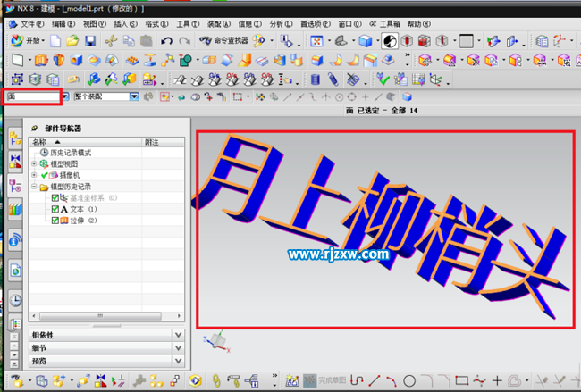Open the Assembly Navigator sidebar tab
Screen dimensions: 581x392
click(x=15, y=138)
